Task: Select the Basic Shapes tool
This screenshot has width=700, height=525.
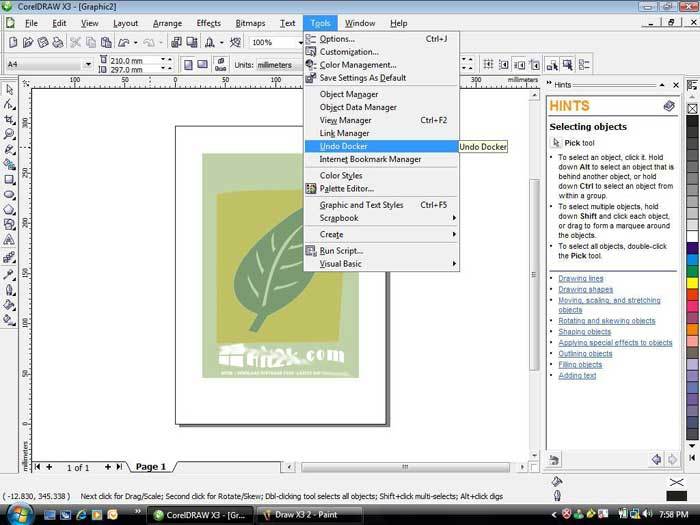Action: click(x=9, y=225)
